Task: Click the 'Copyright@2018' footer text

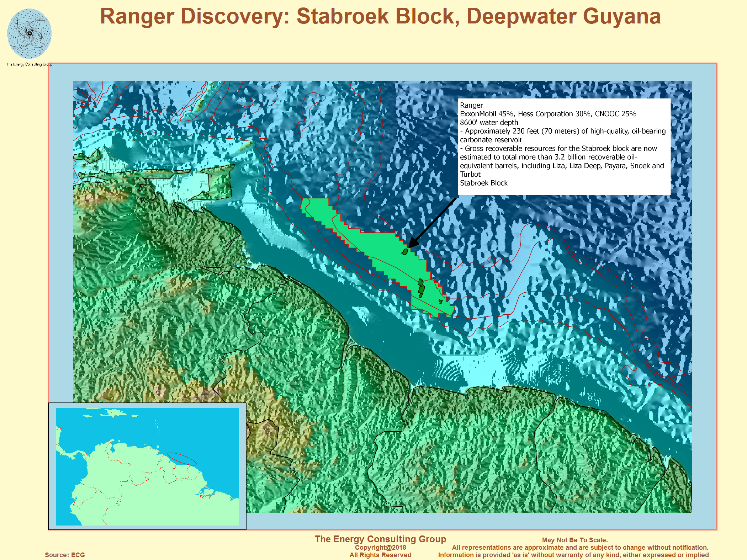Action: [380, 548]
